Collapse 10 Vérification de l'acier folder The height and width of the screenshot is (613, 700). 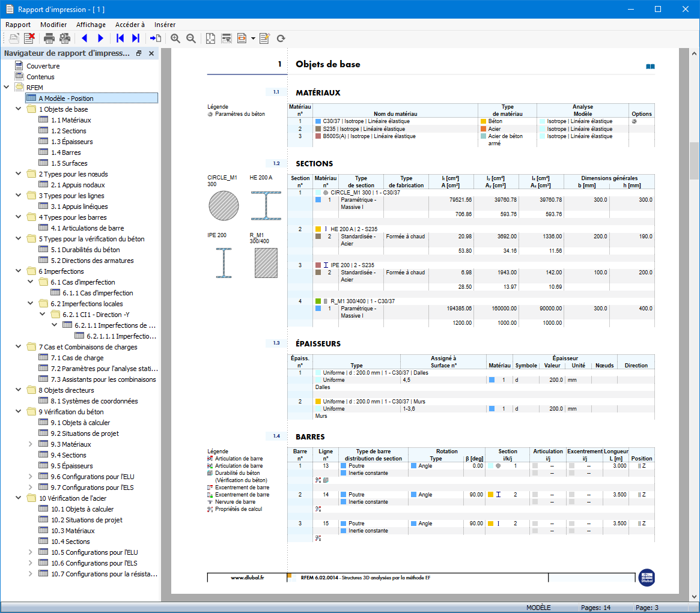(18, 498)
